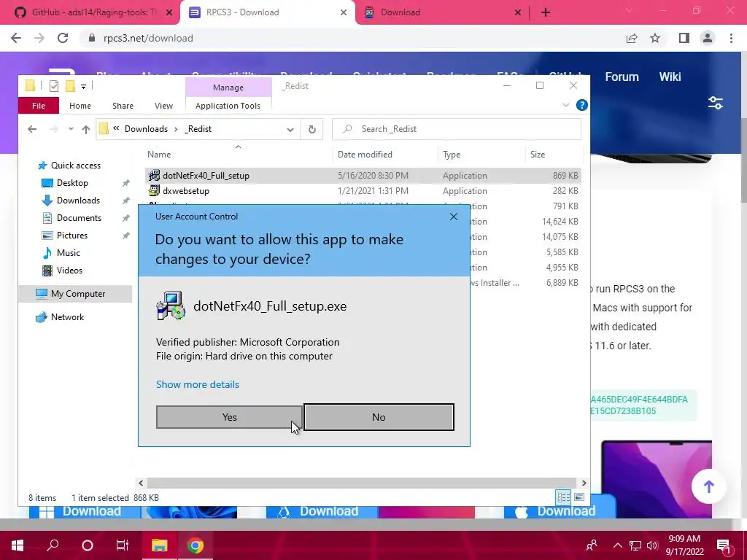This screenshot has width=747, height=560.
Task: Expand the address bar path dropdown
Action: pos(290,130)
